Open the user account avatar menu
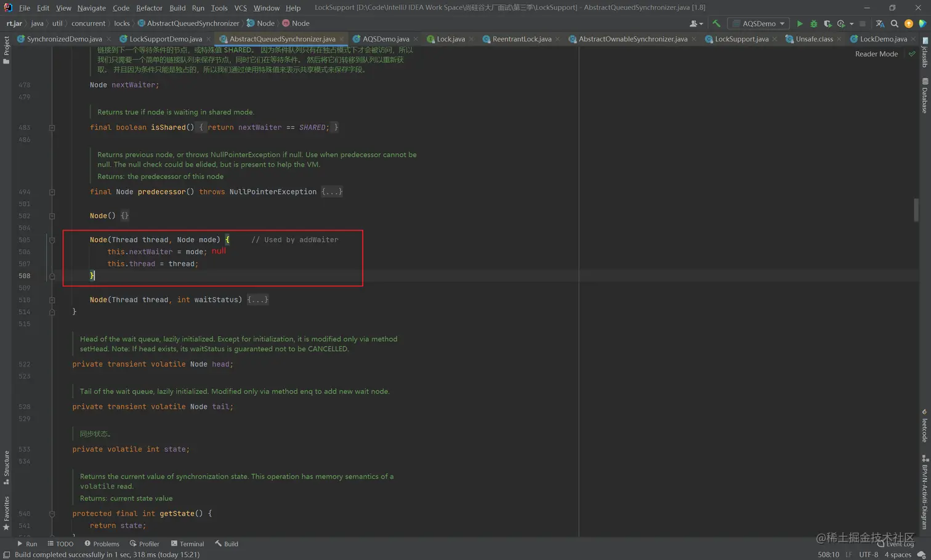931x560 pixels. (x=696, y=23)
